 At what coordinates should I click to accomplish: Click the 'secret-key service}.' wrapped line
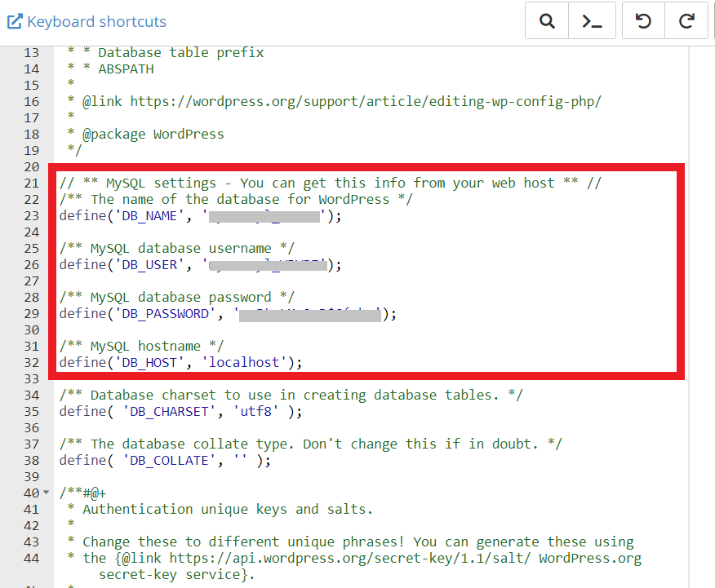(176, 575)
